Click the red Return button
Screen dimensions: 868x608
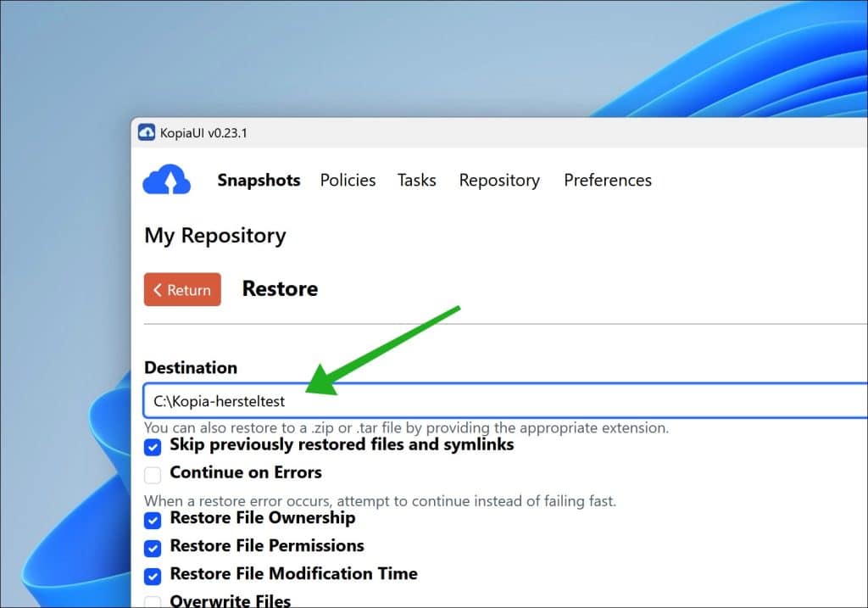[x=182, y=290]
